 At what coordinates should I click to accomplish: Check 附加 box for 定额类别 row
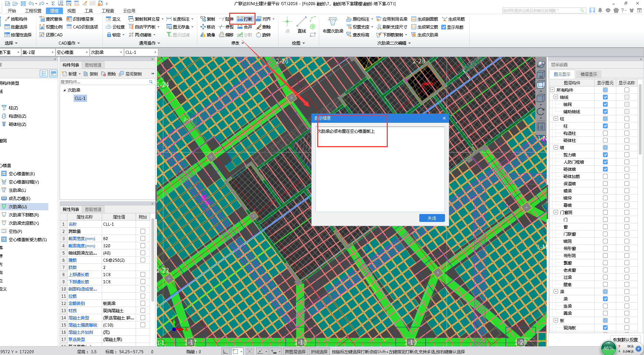[x=143, y=303]
